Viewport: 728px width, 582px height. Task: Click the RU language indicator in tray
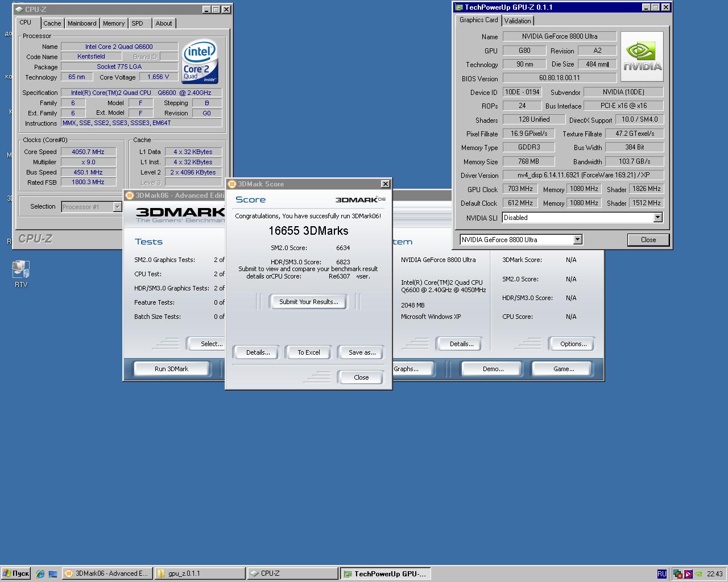tap(661, 574)
